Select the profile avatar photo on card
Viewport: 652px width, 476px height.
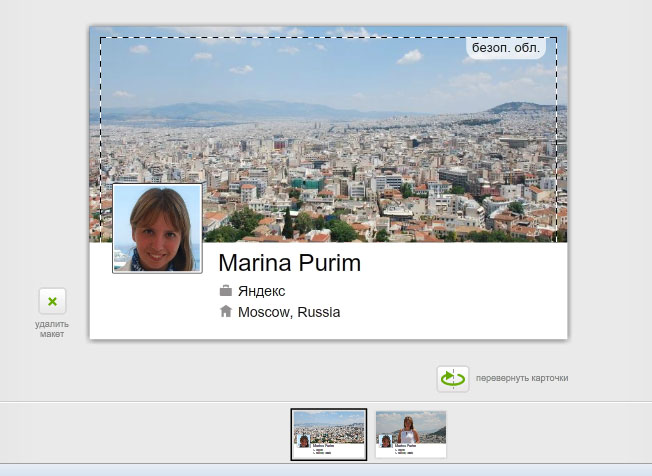tap(157, 228)
